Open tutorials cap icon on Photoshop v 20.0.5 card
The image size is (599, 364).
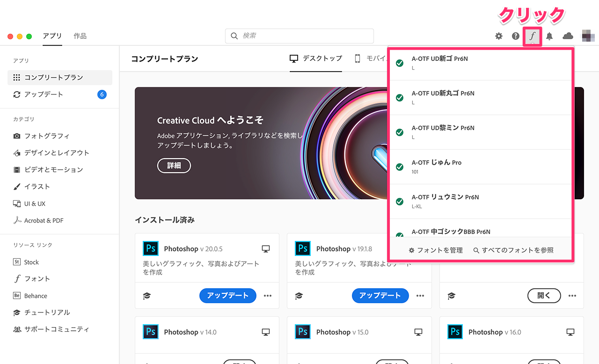[x=147, y=296]
